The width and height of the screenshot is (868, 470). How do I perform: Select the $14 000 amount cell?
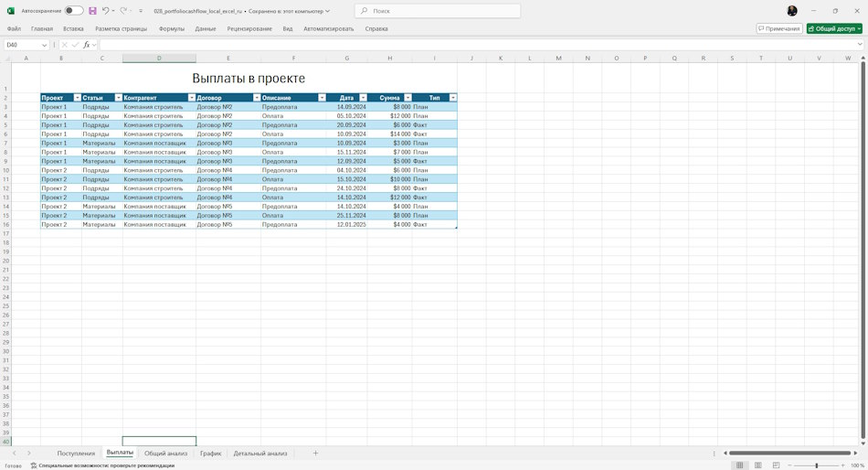point(390,134)
